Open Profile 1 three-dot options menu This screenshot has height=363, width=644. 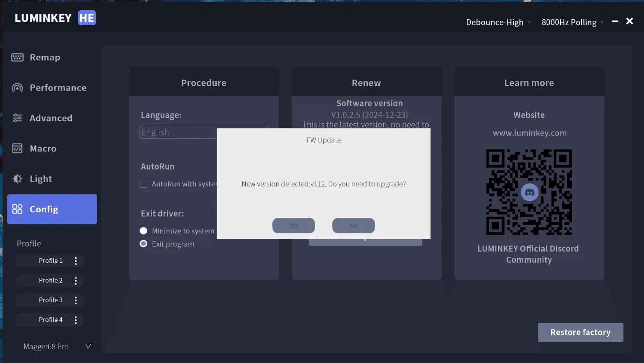[x=76, y=261]
